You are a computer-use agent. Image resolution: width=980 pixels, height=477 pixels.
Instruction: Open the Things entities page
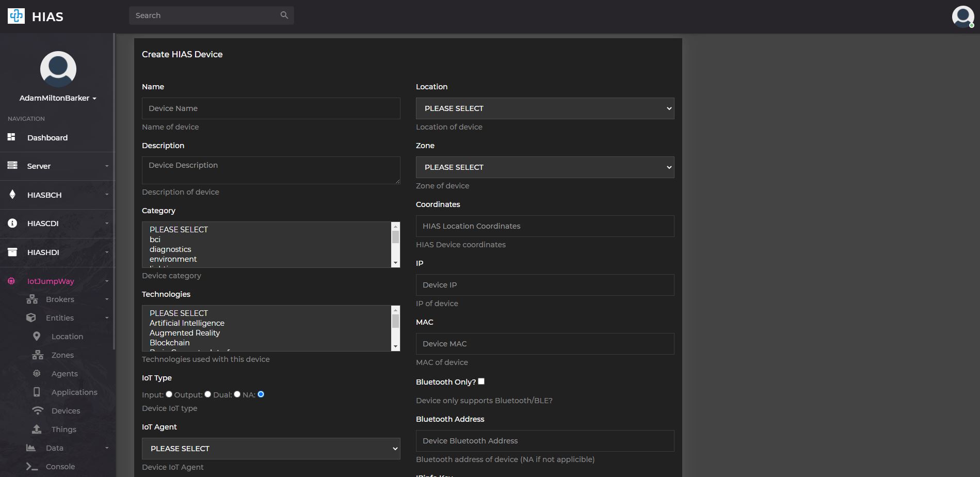point(64,430)
